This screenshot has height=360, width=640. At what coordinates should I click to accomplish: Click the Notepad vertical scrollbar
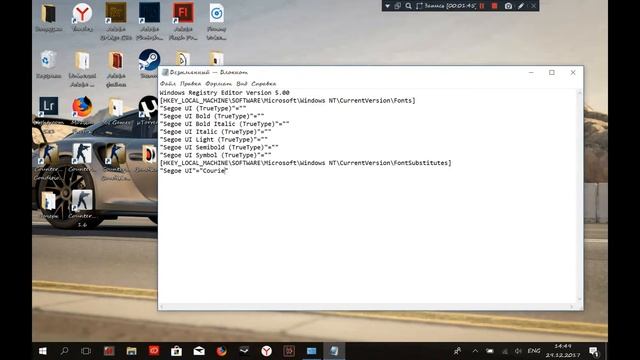(x=579, y=196)
